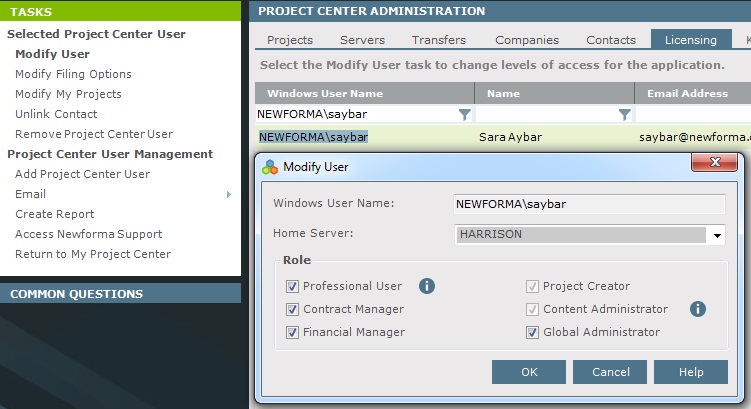Image resolution: width=751 pixels, height=409 pixels.
Task: Open the Email task
Action: pos(31,194)
